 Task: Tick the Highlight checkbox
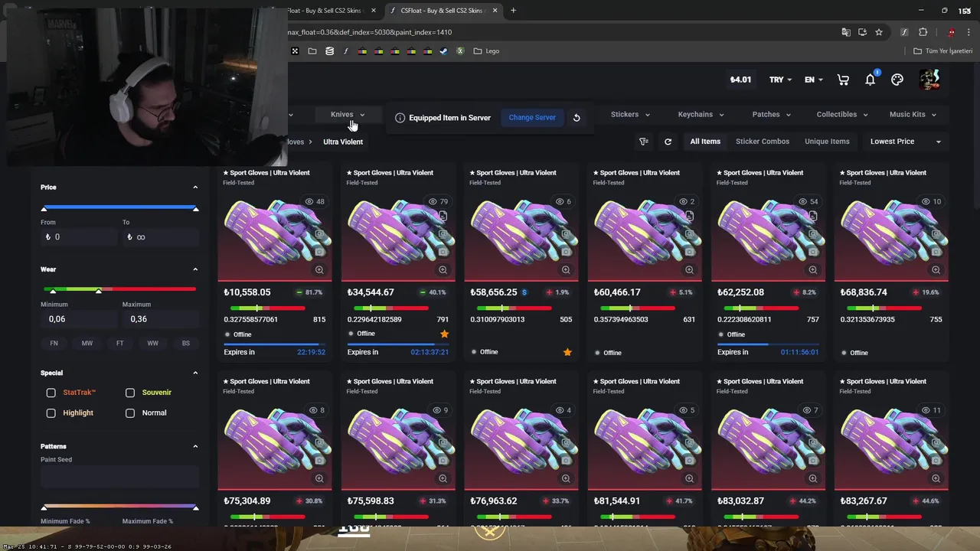[51, 413]
